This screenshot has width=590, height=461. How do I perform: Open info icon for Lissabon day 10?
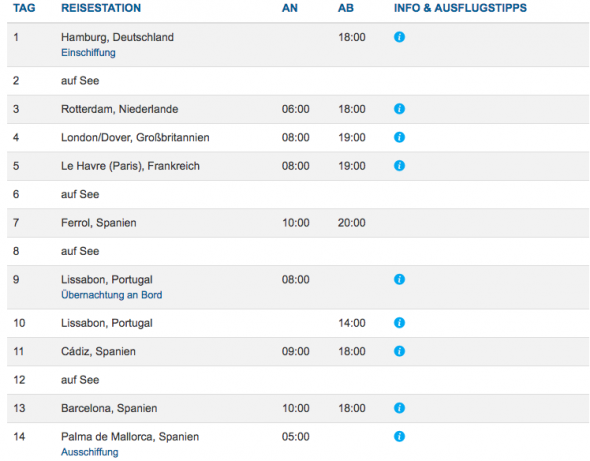pos(399,323)
